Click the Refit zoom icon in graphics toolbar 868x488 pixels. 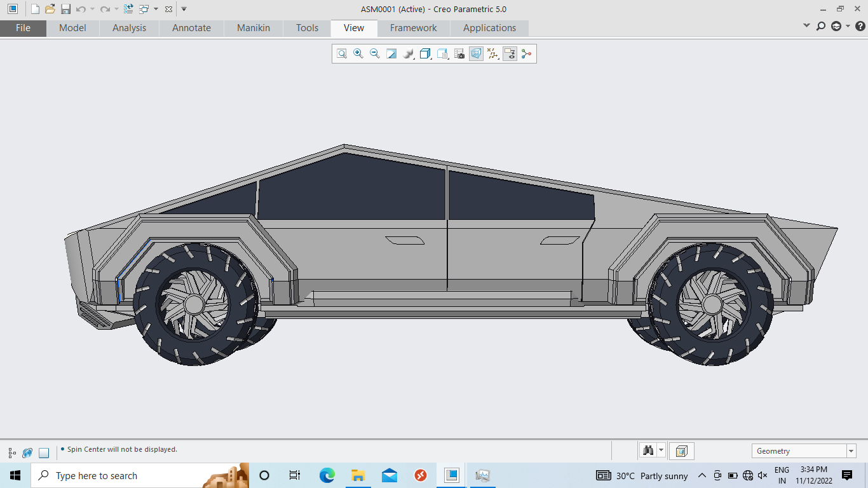pos(342,54)
